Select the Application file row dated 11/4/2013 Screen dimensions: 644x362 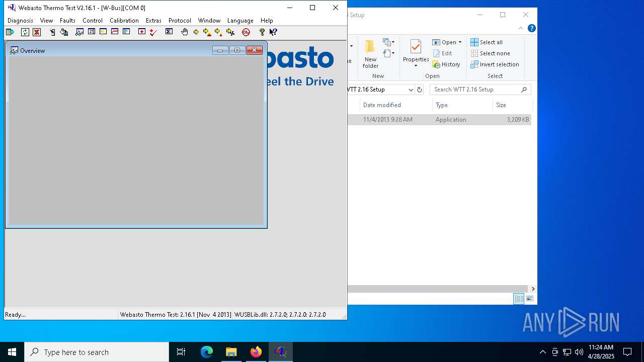pos(439,120)
